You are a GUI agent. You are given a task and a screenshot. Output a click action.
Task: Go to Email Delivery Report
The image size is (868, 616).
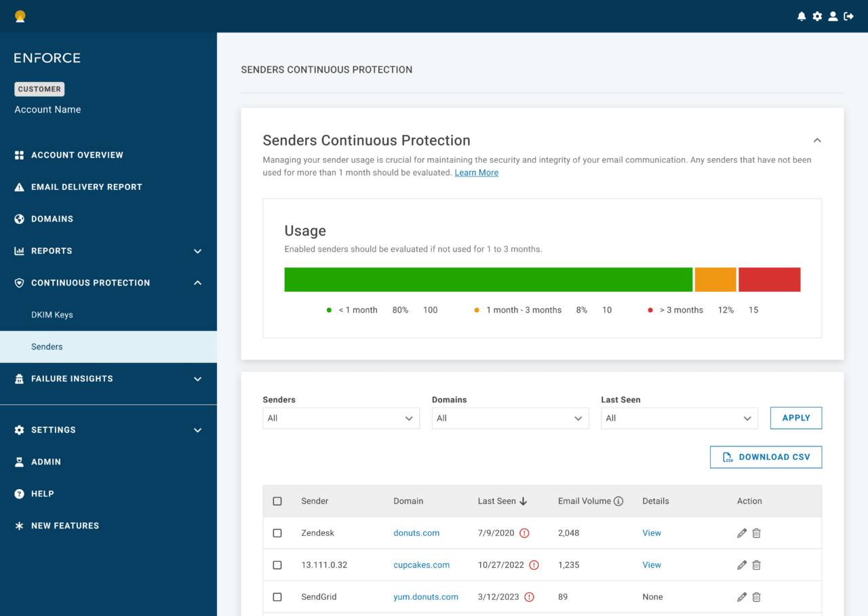(86, 187)
